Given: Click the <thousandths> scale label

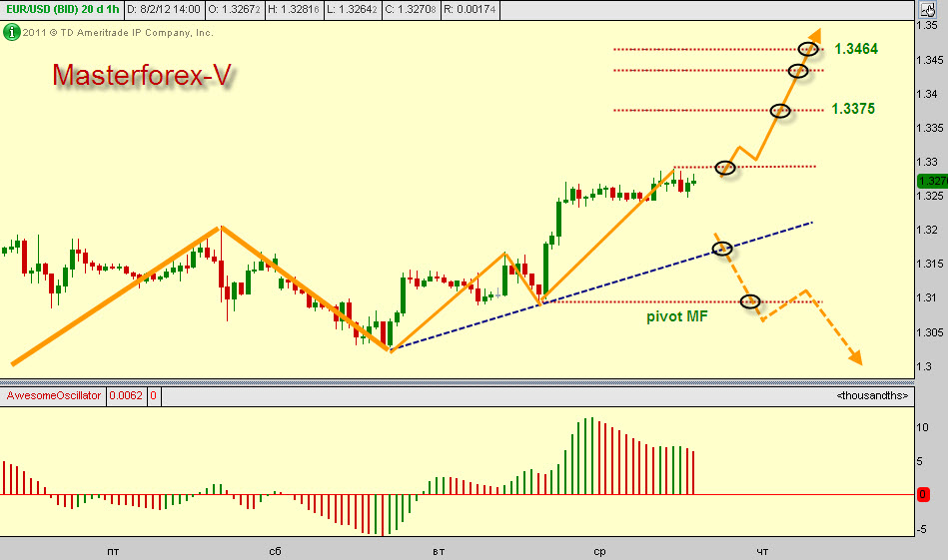Looking at the screenshot, I should pyautogui.click(x=872, y=396).
